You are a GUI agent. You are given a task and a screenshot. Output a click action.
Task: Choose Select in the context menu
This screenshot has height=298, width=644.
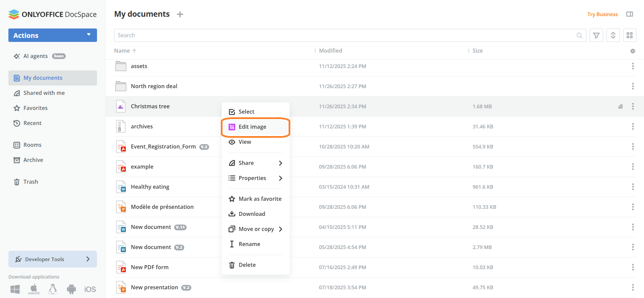coord(256,112)
